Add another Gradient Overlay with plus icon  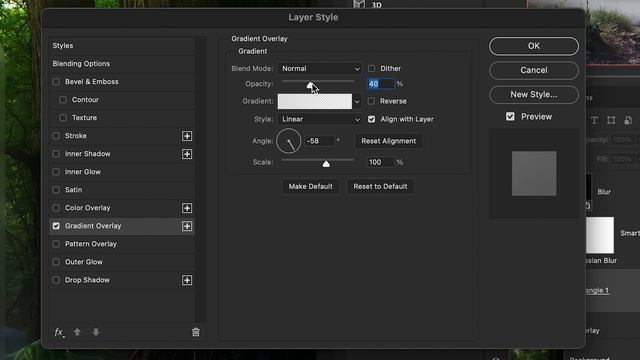(187, 226)
